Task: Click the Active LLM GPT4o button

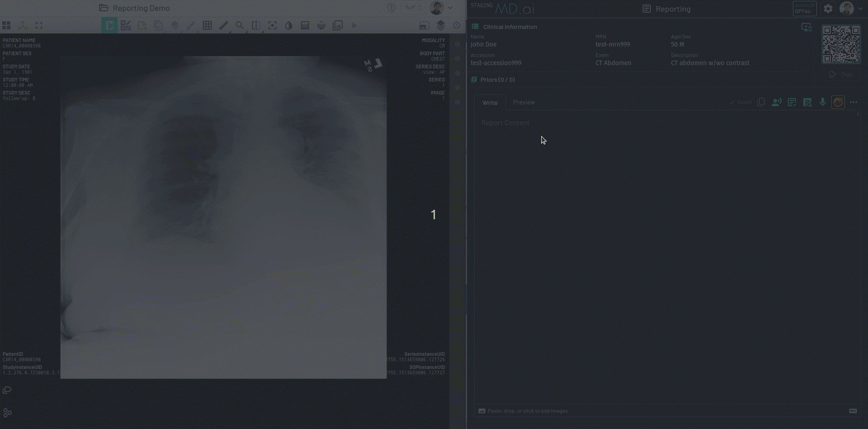Action: (x=804, y=9)
